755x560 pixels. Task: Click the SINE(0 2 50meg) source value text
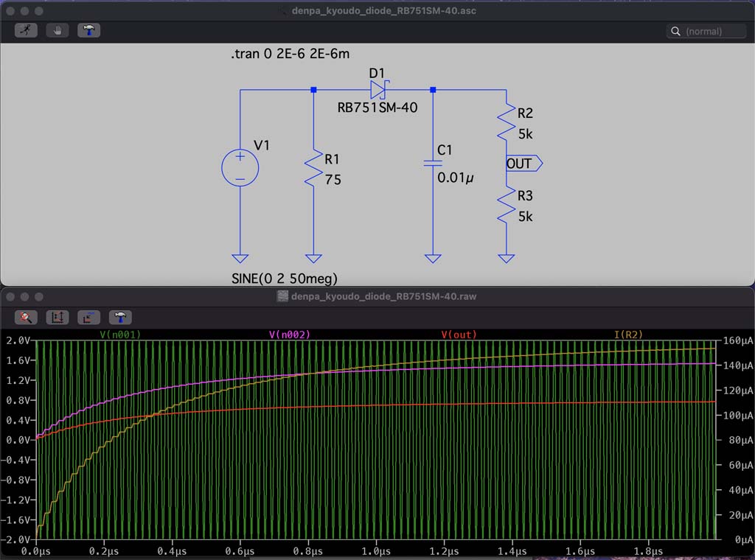point(284,278)
